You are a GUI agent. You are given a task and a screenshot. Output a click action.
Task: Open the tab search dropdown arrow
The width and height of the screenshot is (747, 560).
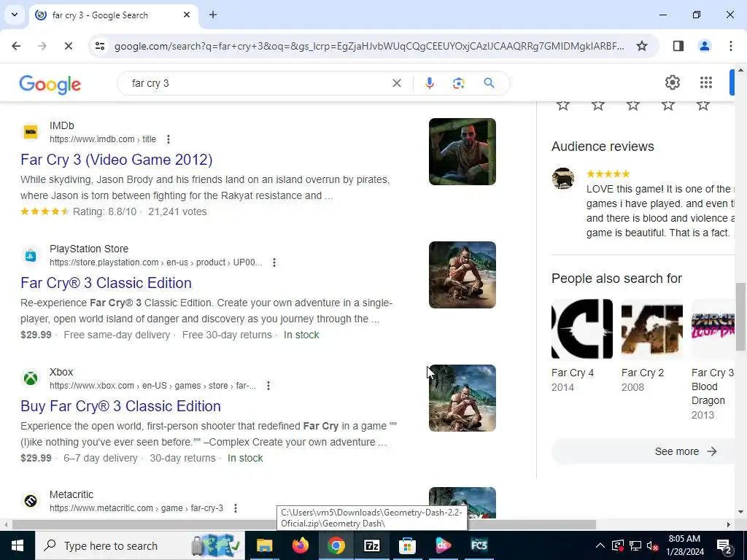15,15
